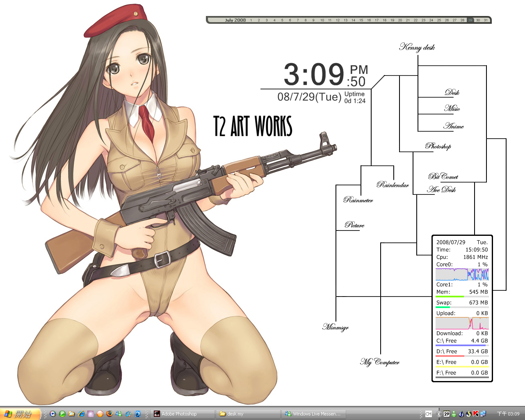Click the folder icon in quick launch

click(72, 414)
